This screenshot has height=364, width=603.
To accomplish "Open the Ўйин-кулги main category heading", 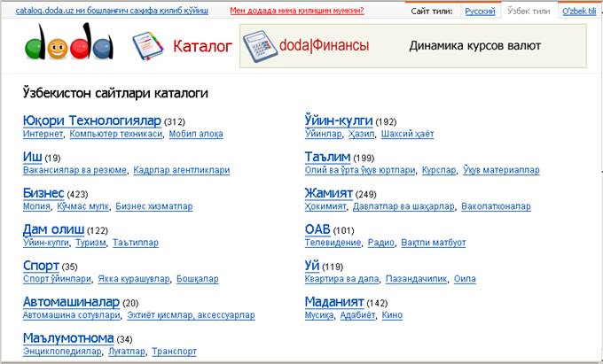I will [339, 120].
